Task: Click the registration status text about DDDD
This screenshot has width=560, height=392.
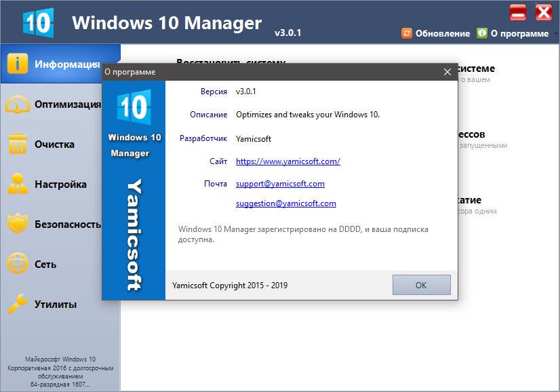Action: (x=303, y=234)
